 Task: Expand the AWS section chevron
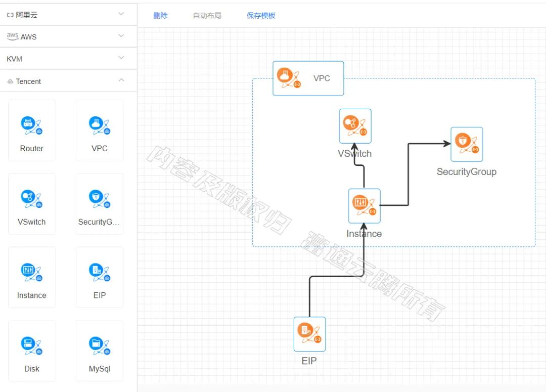point(121,35)
